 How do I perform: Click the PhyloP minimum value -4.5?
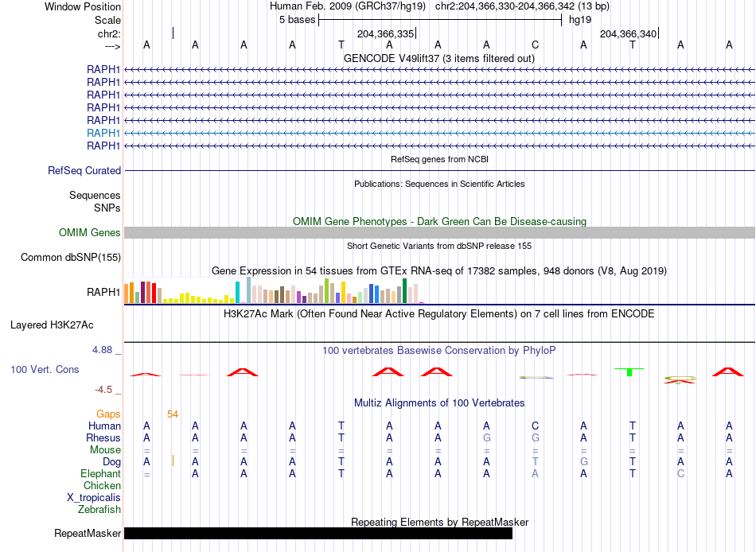103,390
